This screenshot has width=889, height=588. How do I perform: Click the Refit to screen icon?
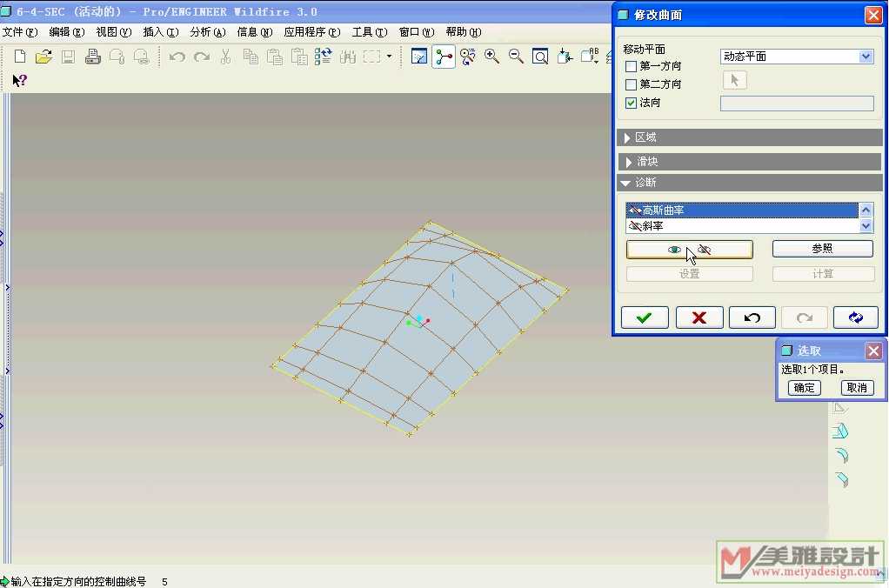point(540,57)
